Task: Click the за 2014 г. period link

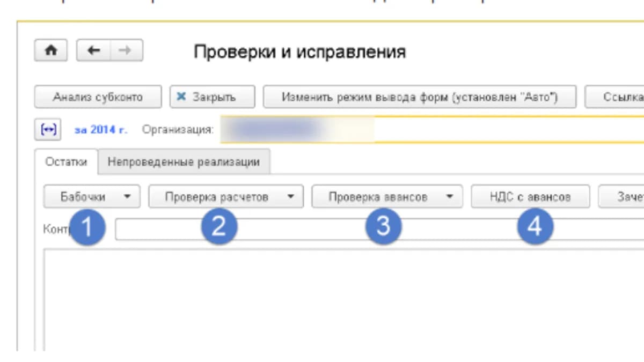Action: coord(101,130)
